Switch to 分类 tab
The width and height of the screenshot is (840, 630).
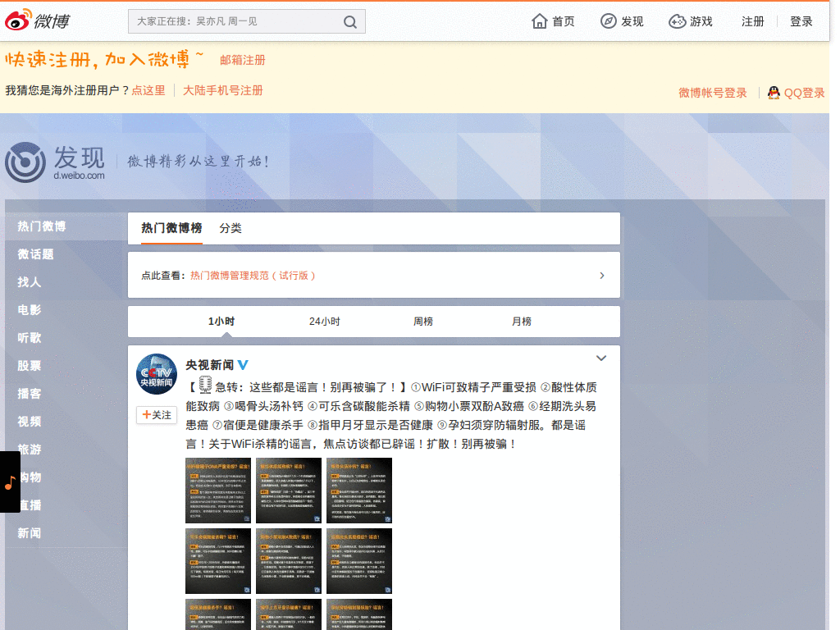(x=231, y=228)
